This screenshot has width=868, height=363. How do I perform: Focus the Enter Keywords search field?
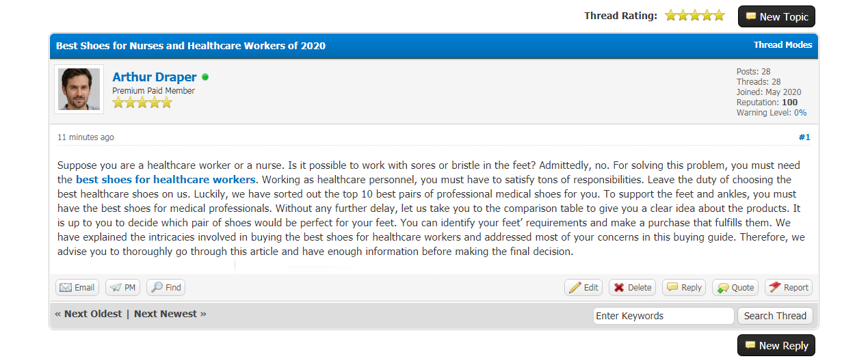coord(663,316)
